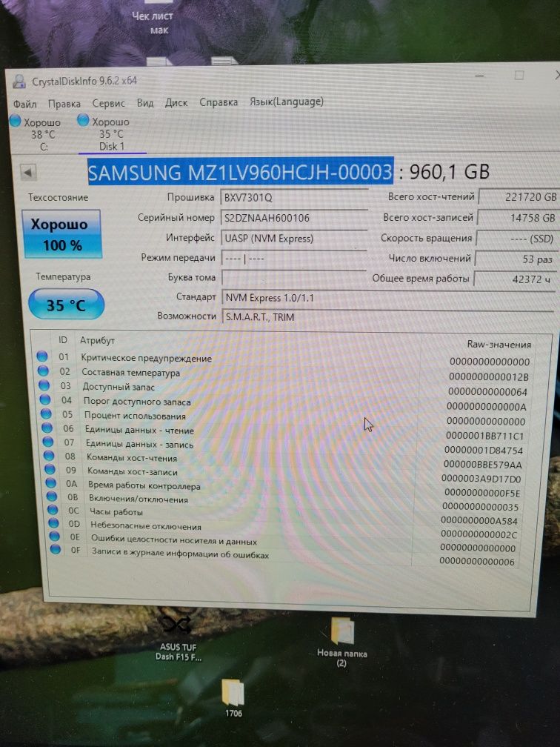The width and height of the screenshot is (560, 747).
Task: Click the Режим передачи field
Action: point(294,258)
